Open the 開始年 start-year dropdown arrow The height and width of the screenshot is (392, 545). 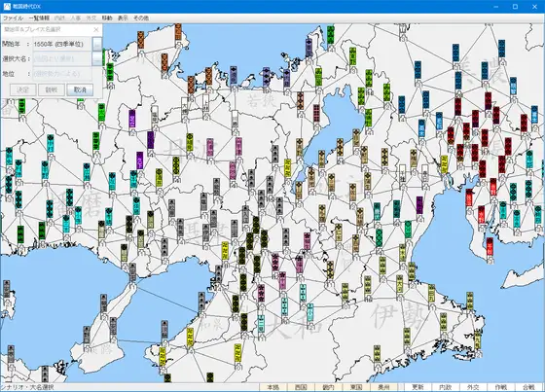point(97,44)
